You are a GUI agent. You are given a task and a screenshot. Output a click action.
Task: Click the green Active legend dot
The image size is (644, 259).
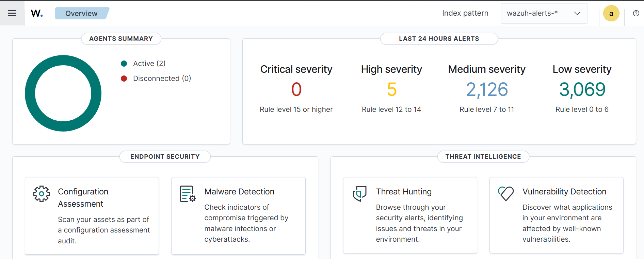coord(124,64)
